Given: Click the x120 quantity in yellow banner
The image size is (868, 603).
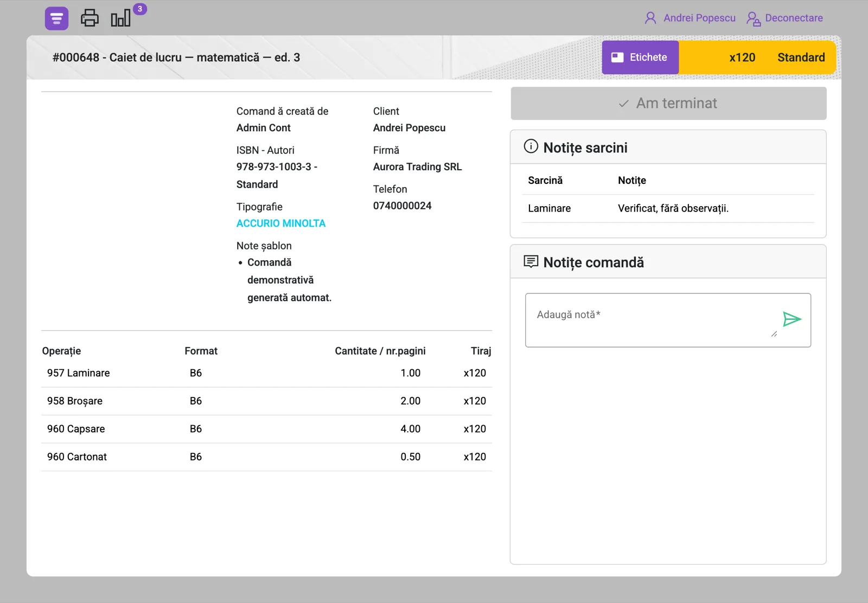Looking at the screenshot, I should (742, 57).
